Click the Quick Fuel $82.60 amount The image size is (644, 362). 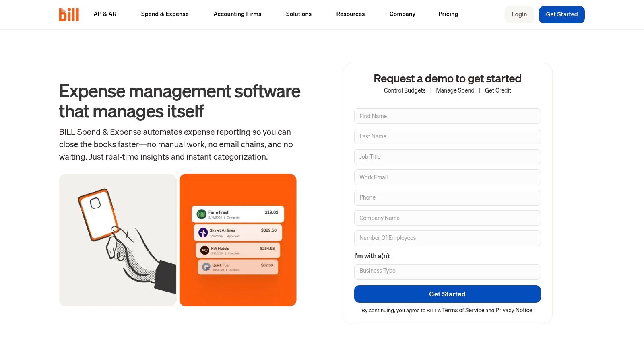(x=267, y=265)
